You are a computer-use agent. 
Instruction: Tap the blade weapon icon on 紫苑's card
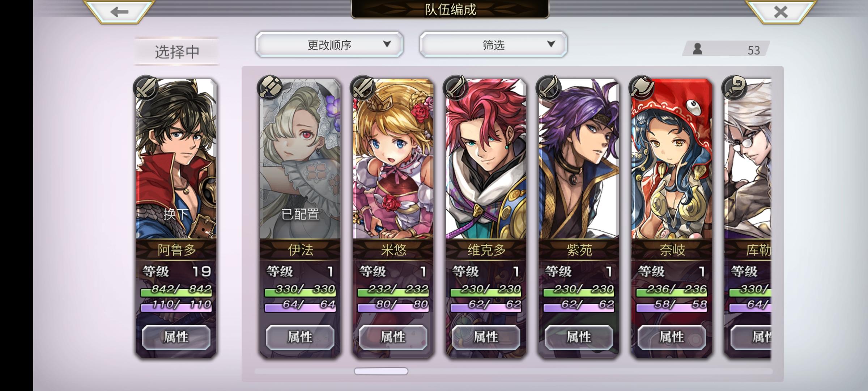[549, 88]
